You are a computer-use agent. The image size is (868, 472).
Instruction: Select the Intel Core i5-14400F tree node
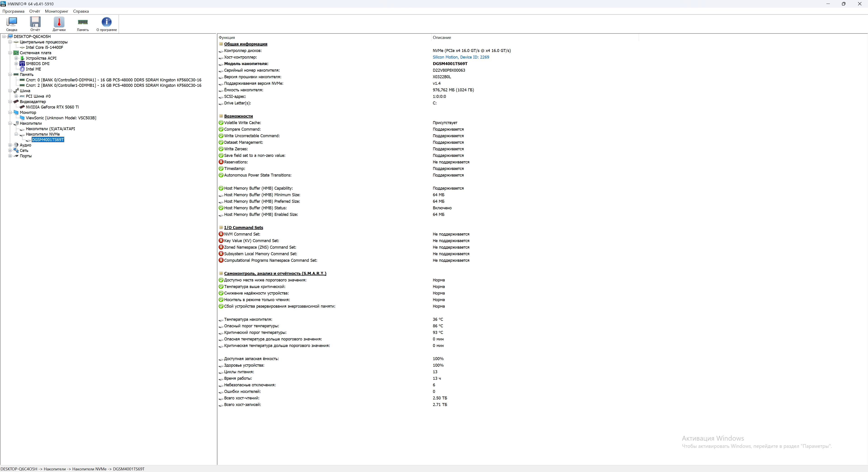[x=45, y=47]
